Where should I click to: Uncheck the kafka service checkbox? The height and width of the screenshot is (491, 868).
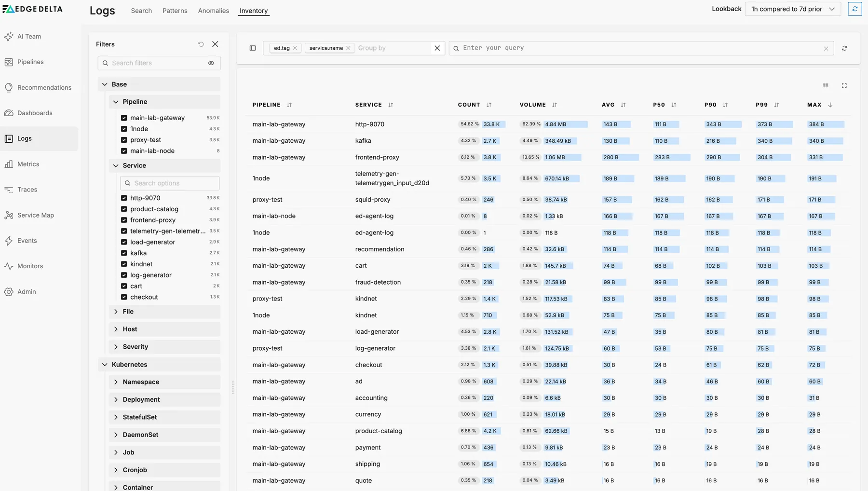tap(124, 253)
